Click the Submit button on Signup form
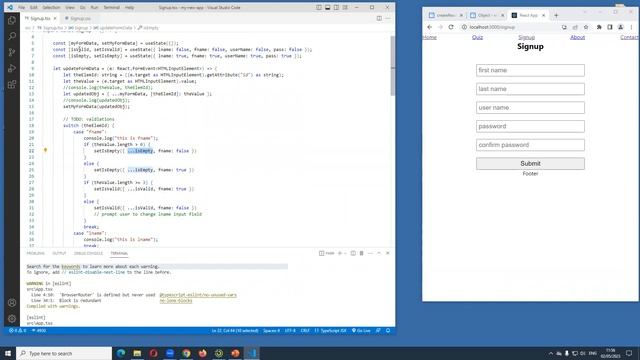 click(x=530, y=164)
